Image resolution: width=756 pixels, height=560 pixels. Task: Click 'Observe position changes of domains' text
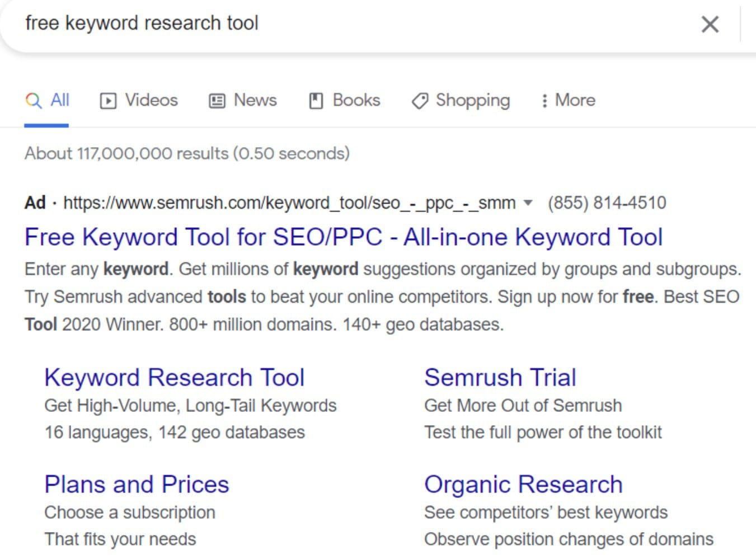[569, 539]
